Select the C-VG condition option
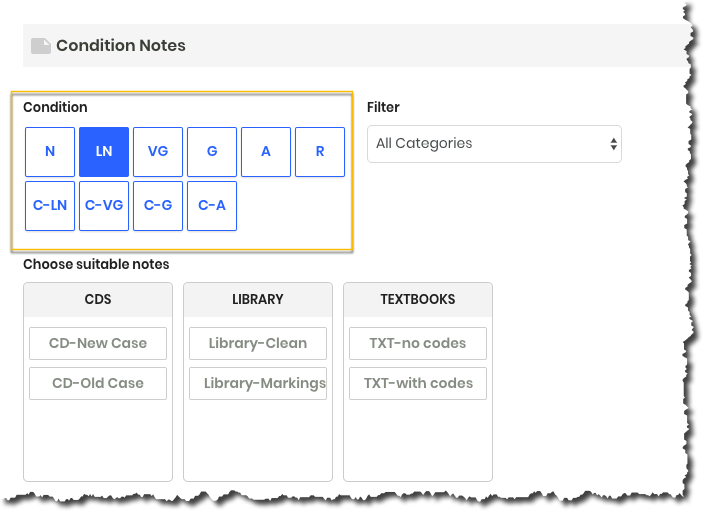Image resolution: width=704 pixels, height=512 pixels. pyautogui.click(x=104, y=206)
